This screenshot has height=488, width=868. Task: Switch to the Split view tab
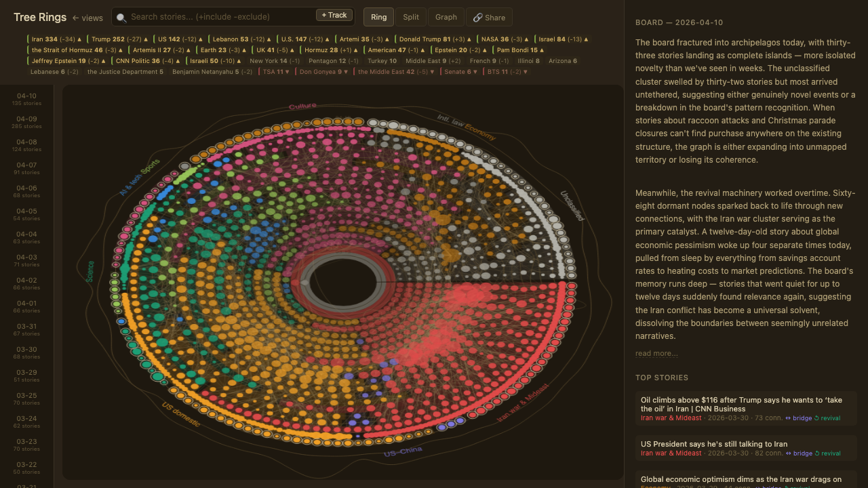(411, 17)
